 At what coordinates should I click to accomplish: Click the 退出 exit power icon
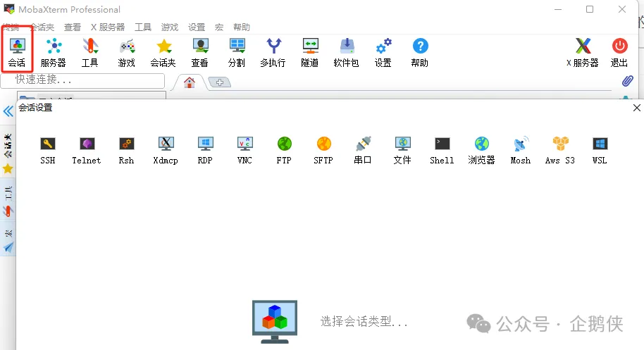619,52
